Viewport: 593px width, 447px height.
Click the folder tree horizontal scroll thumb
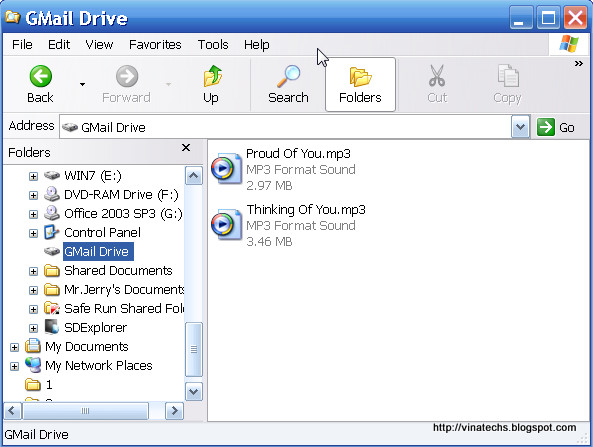pos(85,411)
